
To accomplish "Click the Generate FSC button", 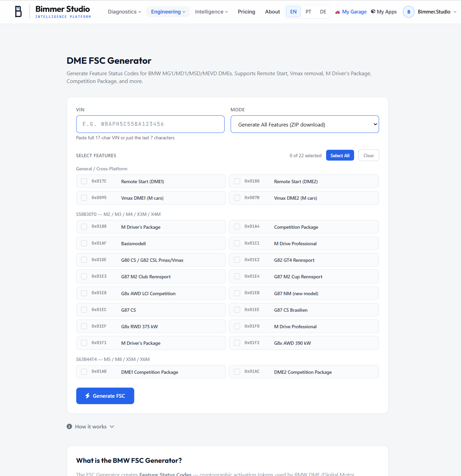I will [105, 396].
